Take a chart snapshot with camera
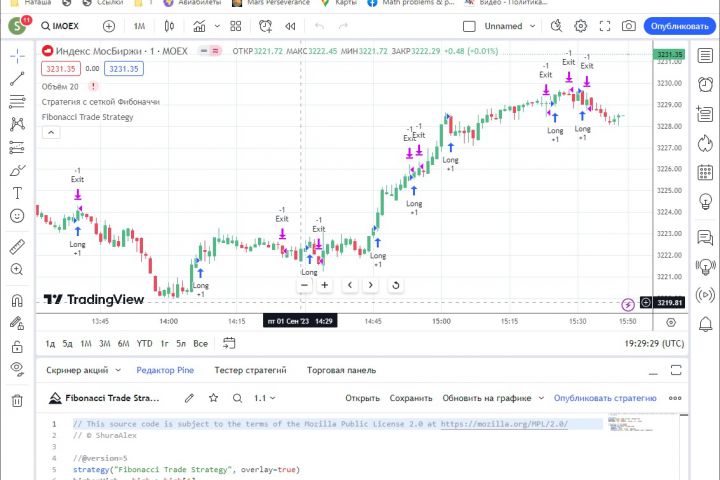 click(x=629, y=26)
